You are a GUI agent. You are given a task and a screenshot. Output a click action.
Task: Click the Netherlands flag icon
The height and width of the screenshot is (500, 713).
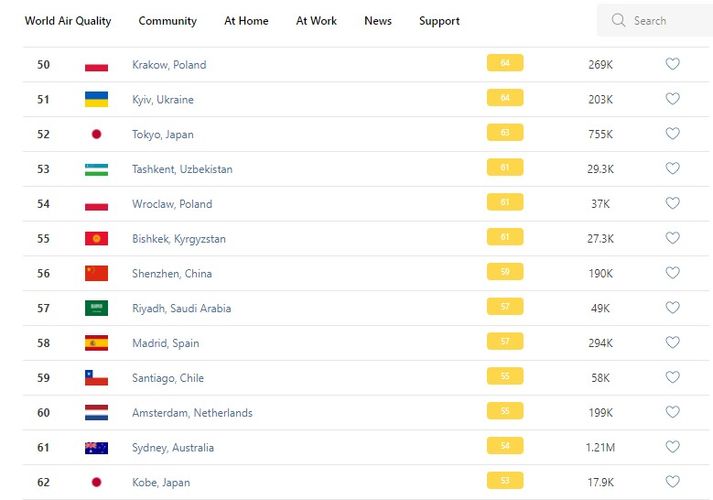point(96,412)
